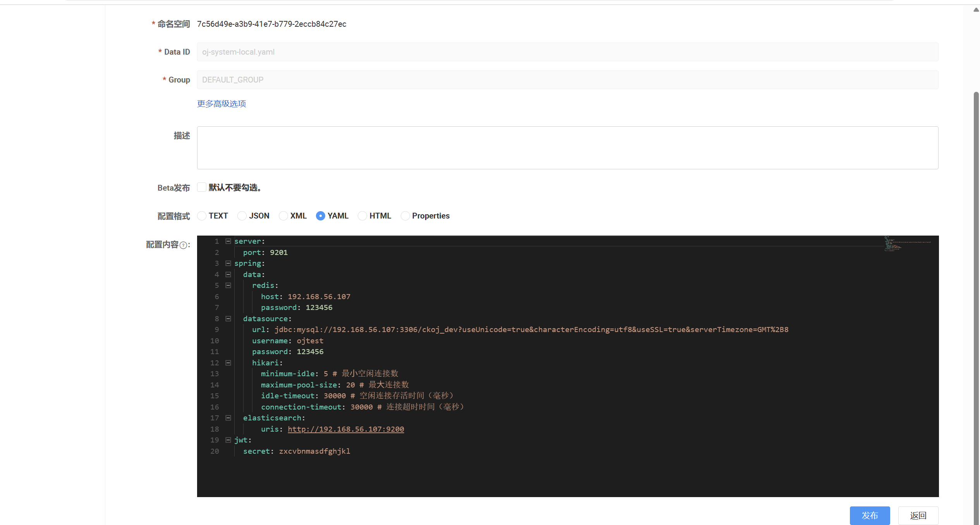Click the port value 9201
The image size is (980, 525).
coord(279,253)
